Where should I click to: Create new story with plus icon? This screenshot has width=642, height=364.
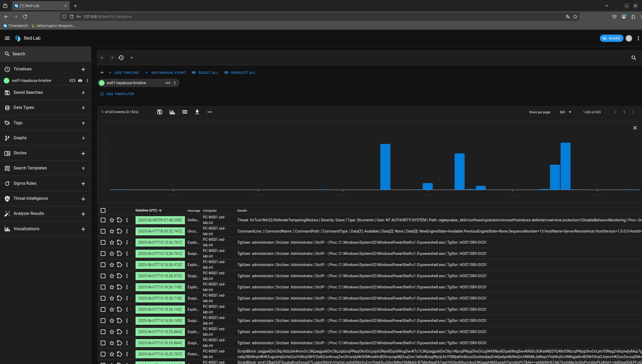point(83,154)
